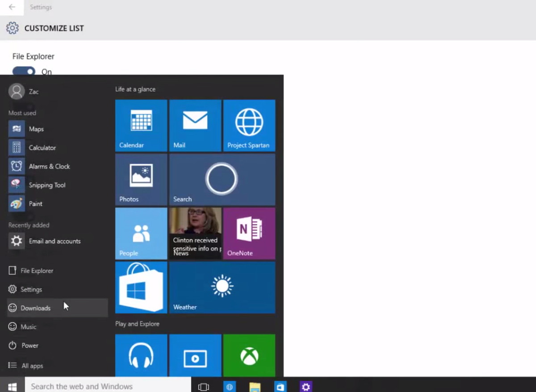Go back using the Settings back arrow

(x=12, y=7)
